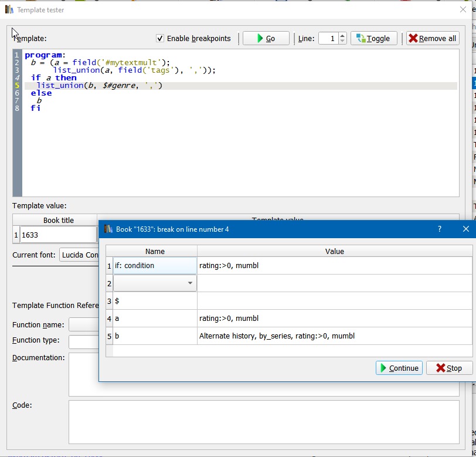Click the Toggle breakpoint button
This screenshot has height=457, width=476.
click(373, 39)
